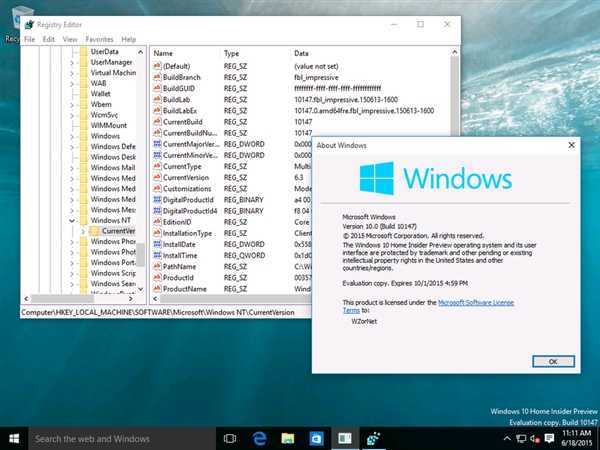Select the InstallTime QWORD icon

click(x=157, y=255)
